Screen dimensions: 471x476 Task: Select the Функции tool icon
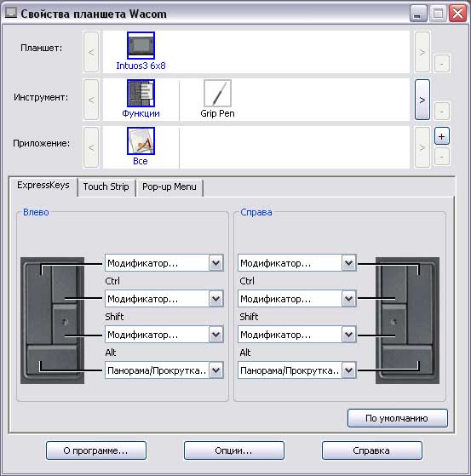tap(141, 93)
